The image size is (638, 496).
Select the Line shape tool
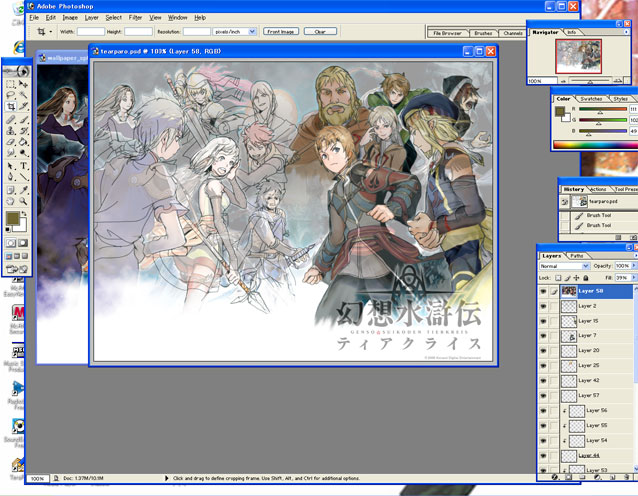click(x=23, y=177)
